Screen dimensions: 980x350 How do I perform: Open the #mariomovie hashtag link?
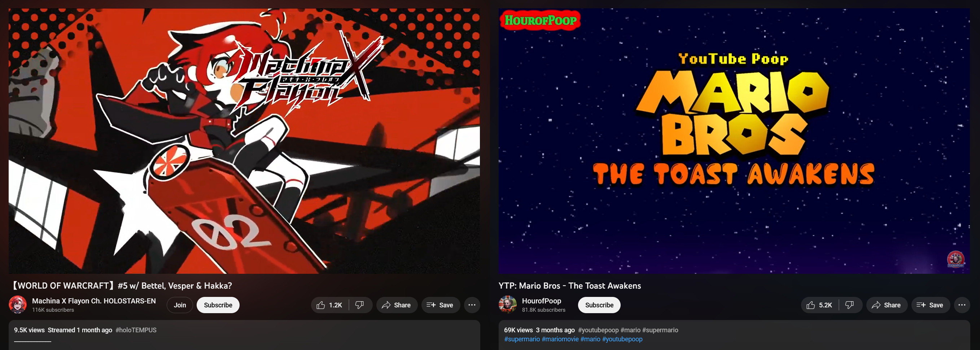coord(560,339)
